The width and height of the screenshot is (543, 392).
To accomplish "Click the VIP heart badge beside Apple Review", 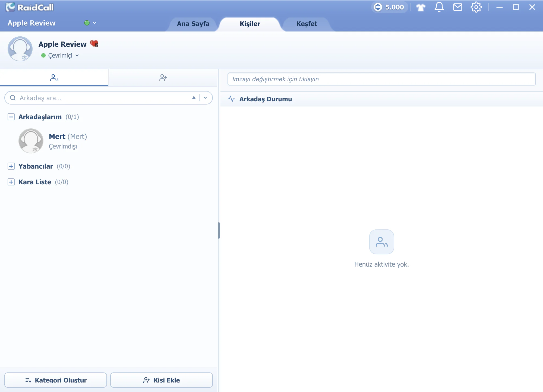I will pos(94,44).
